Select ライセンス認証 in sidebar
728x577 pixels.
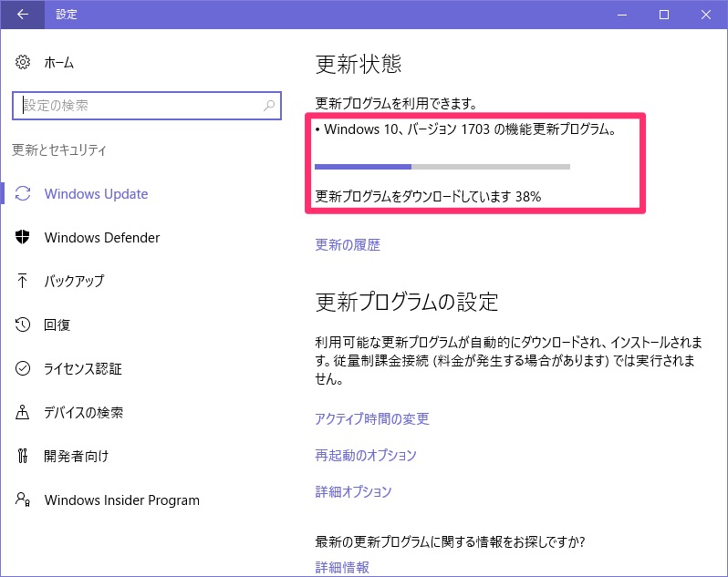[83, 369]
